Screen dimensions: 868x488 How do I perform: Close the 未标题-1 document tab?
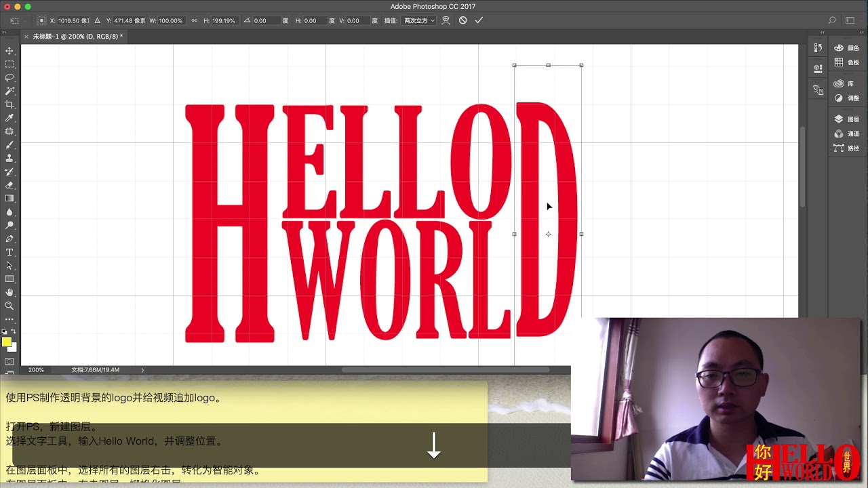[26, 36]
